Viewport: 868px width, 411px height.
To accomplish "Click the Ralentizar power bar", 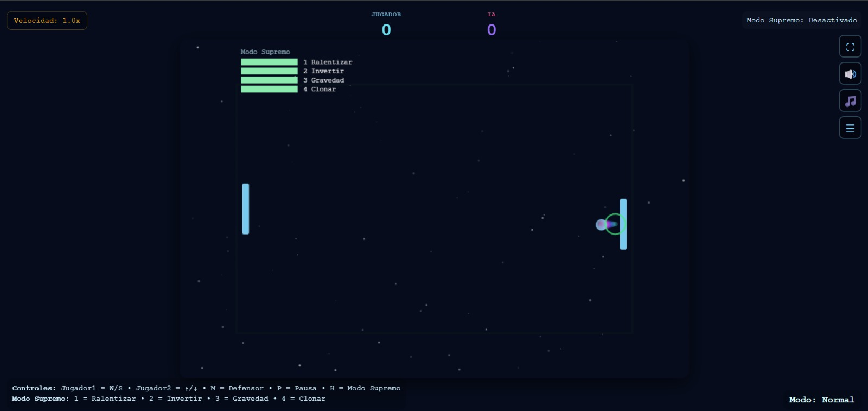I will (269, 62).
